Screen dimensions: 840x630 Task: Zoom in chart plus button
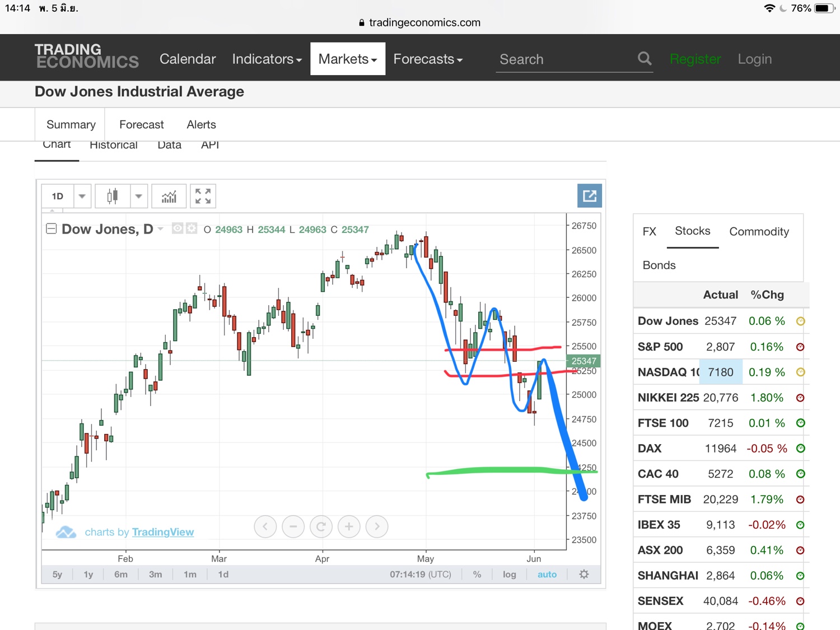(x=349, y=526)
